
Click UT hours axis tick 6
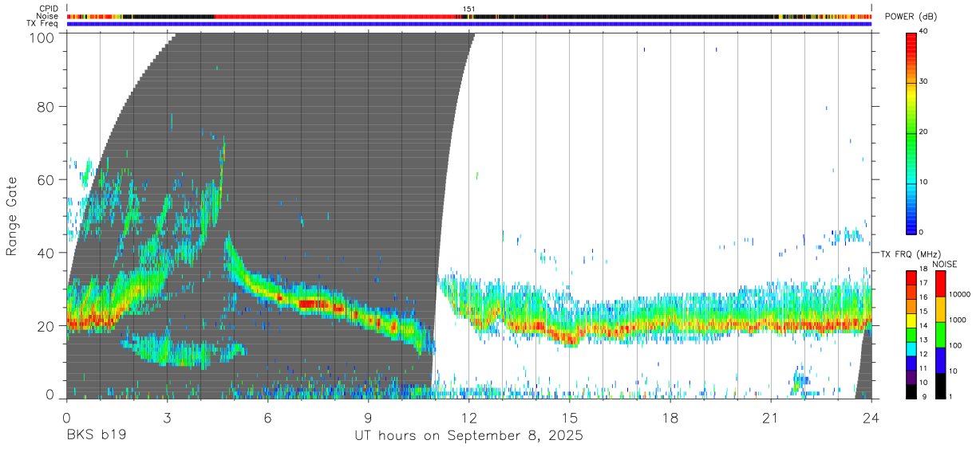[267, 417]
